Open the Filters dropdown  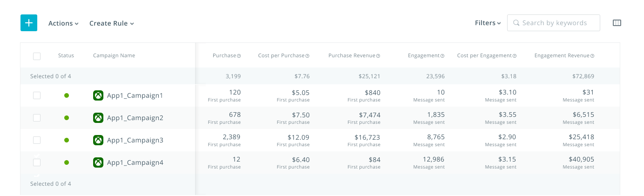(488, 23)
